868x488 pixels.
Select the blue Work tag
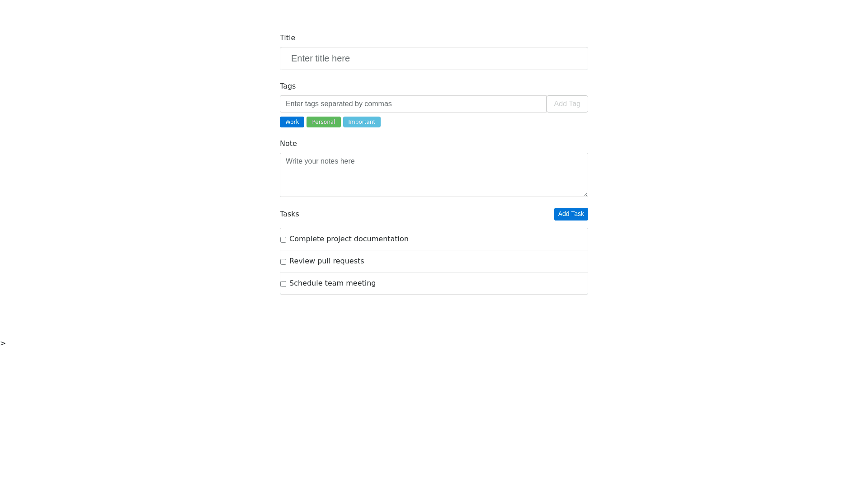point(292,122)
